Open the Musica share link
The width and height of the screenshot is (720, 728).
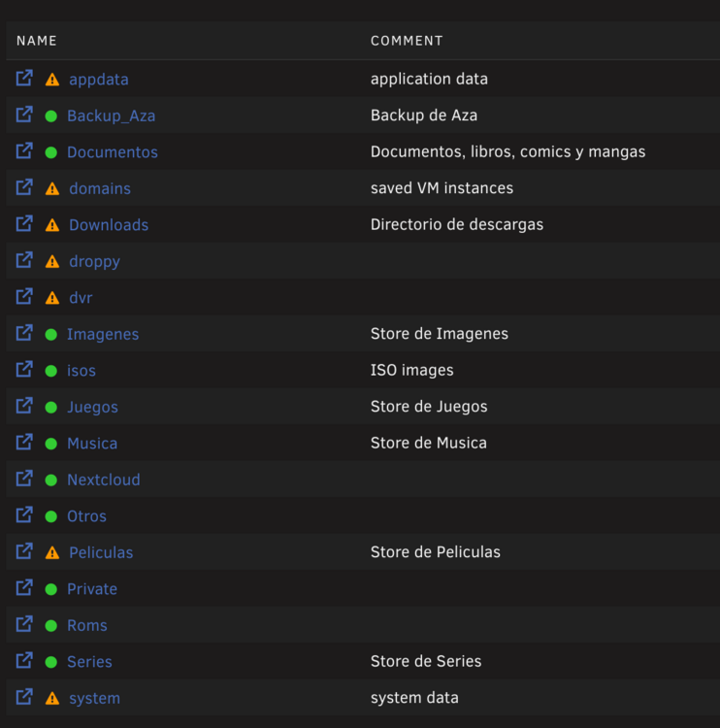pyautogui.click(x=92, y=444)
